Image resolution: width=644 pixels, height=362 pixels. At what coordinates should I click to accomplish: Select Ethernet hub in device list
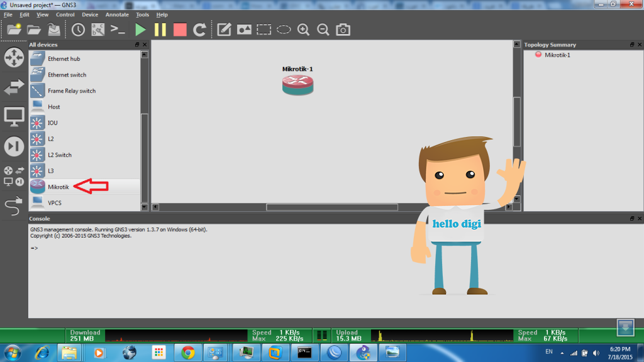(x=85, y=58)
